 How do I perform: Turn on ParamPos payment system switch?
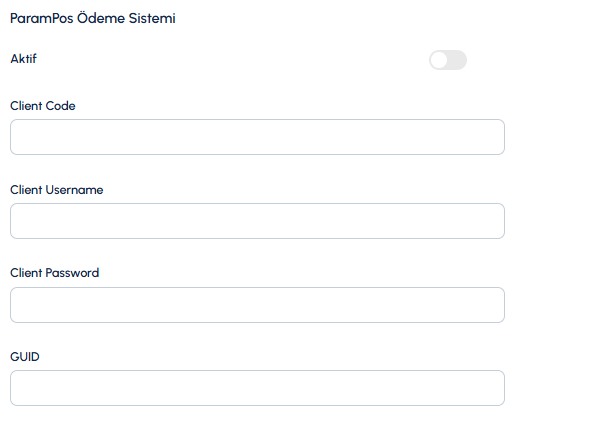447,60
